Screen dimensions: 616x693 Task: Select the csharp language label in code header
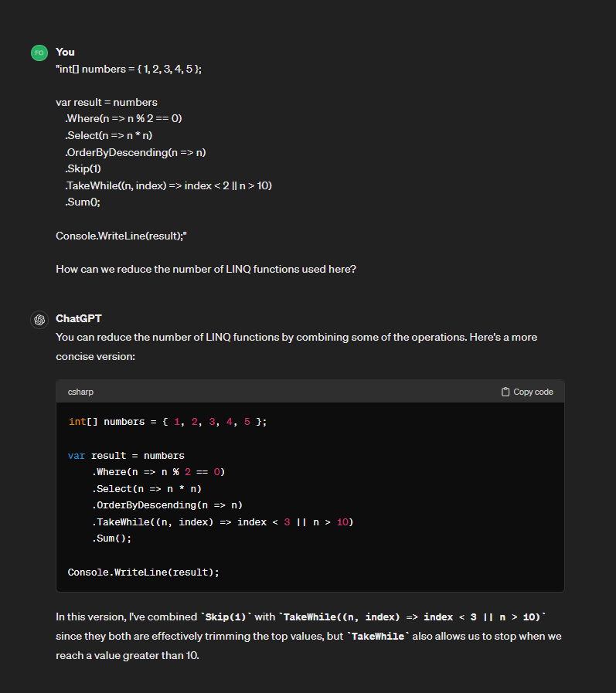pyautogui.click(x=80, y=392)
